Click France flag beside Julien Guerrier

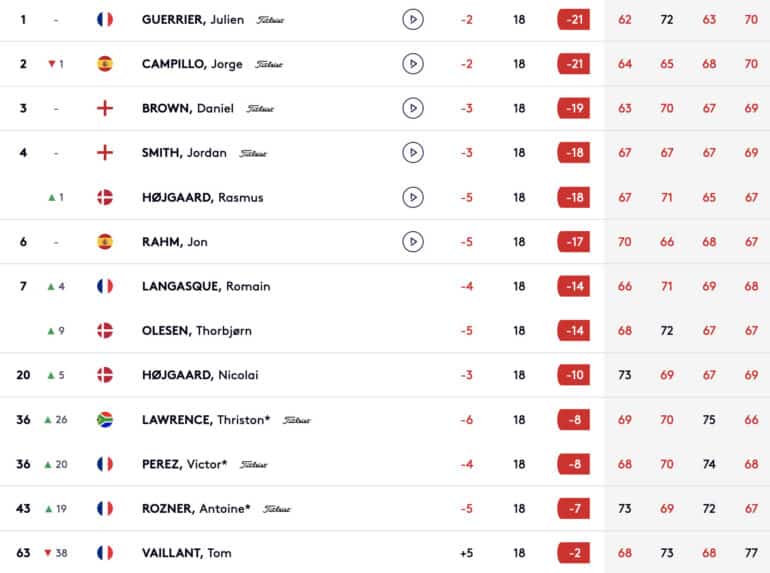[x=105, y=20]
